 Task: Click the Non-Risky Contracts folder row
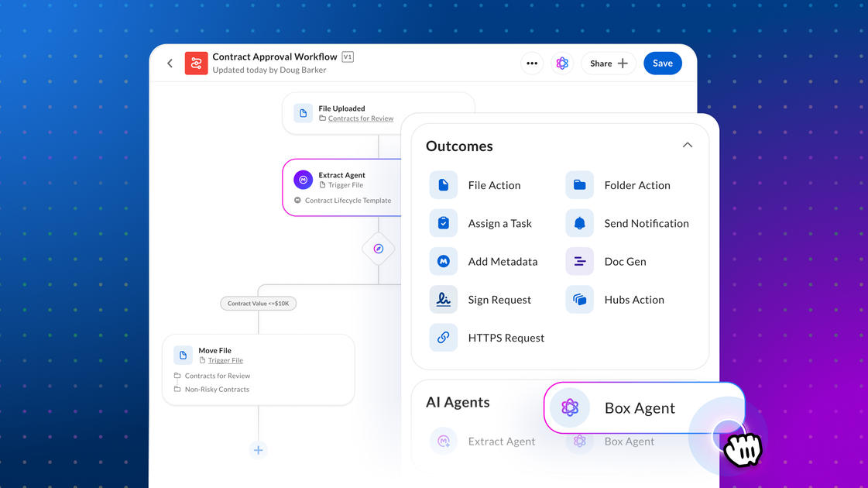click(x=217, y=390)
